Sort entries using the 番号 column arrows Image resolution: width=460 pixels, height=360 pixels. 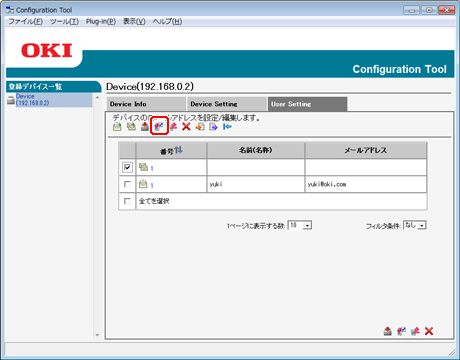tap(179, 150)
